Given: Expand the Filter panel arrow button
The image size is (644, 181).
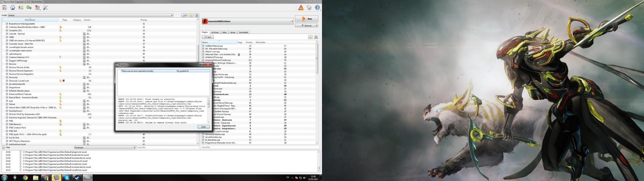Looking at the screenshot, I should pos(3,147).
